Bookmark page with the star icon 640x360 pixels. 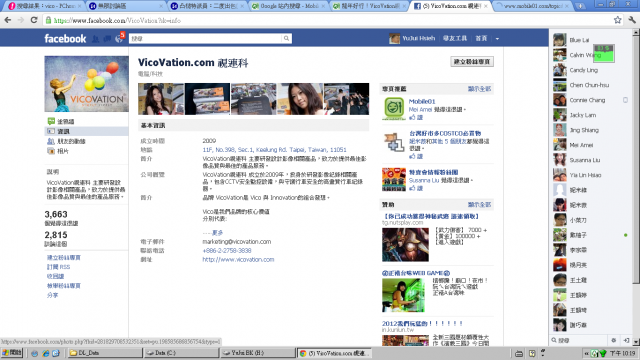618,20
